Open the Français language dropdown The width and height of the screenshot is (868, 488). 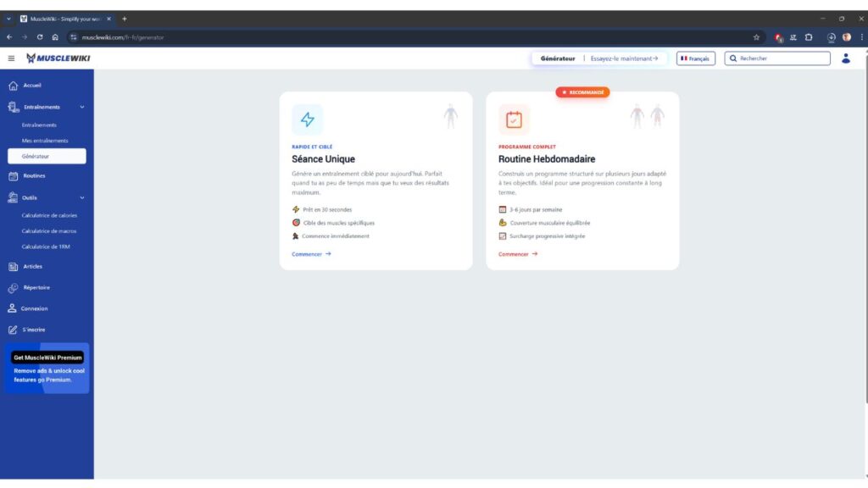pyautogui.click(x=695, y=58)
